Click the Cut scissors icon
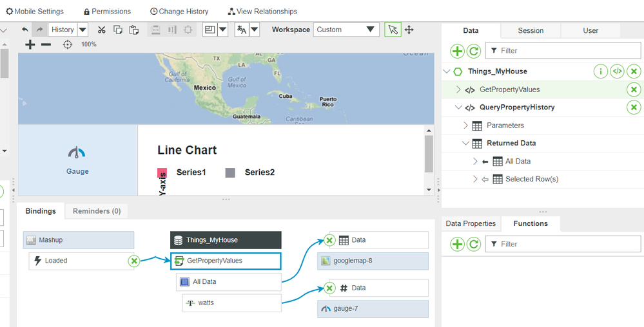This screenshot has height=327, width=644. tap(101, 30)
